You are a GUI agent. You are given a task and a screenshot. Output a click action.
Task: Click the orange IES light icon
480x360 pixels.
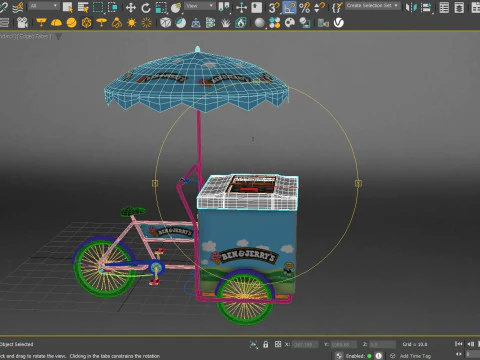pyautogui.click(x=117, y=23)
